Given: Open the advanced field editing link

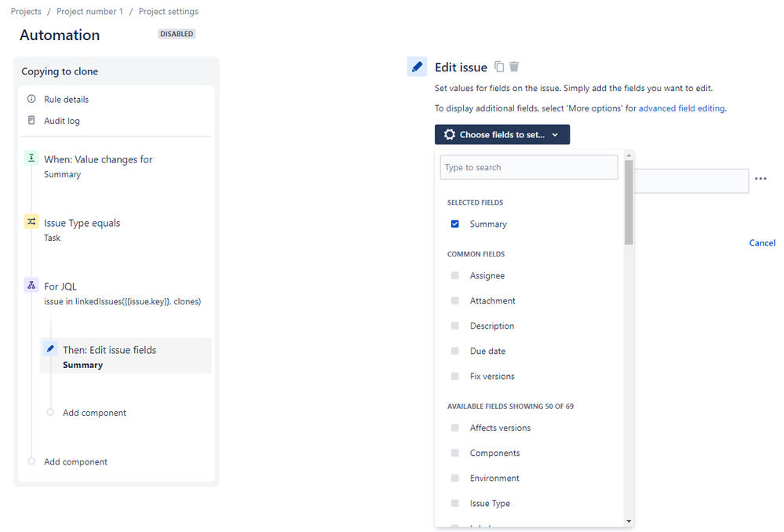Looking at the screenshot, I should [x=681, y=108].
